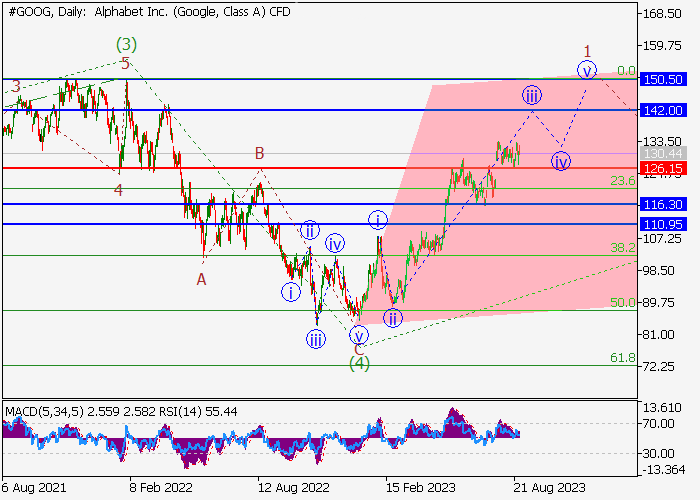Select circled v marker at the 150.50 target
This screenshot has height=500, width=700.
click(587, 71)
